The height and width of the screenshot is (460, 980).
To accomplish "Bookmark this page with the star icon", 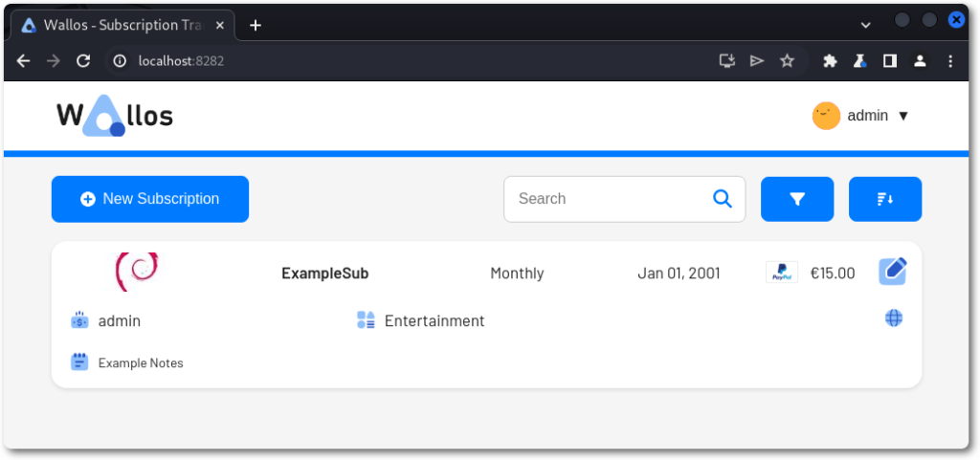I will [787, 61].
